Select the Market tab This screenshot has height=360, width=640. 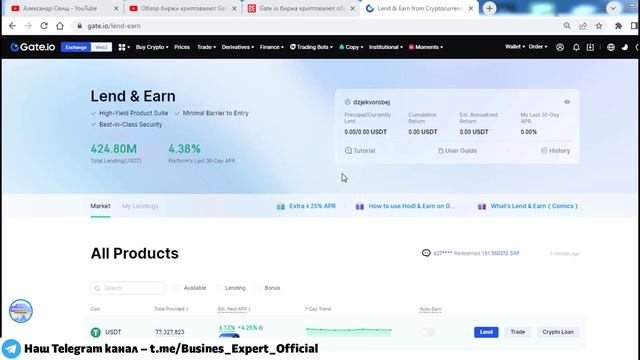100,206
